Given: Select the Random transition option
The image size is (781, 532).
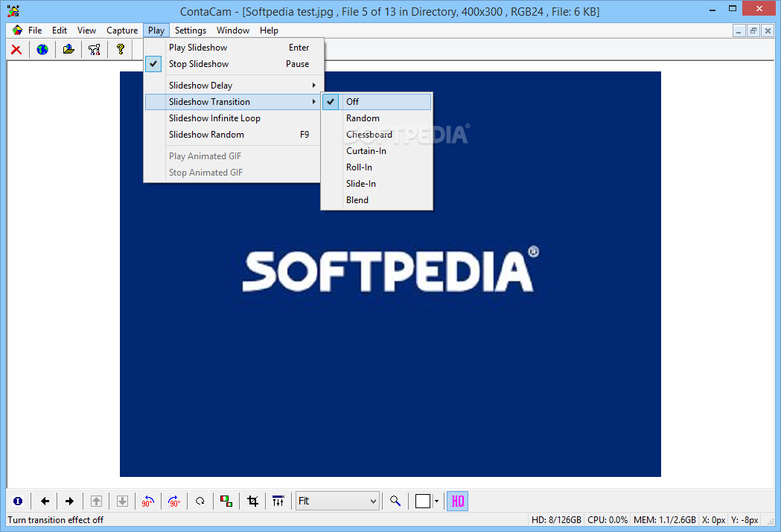Looking at the screenshot, I should pos(377,118).
